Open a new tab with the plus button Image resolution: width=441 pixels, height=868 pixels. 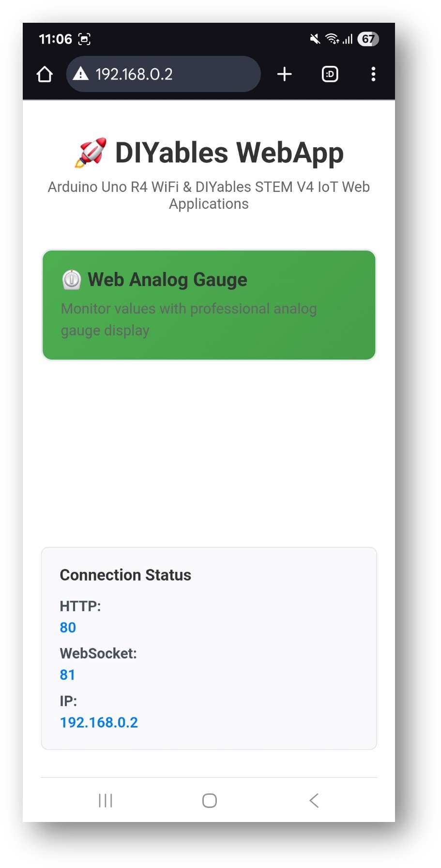point(285,74)
